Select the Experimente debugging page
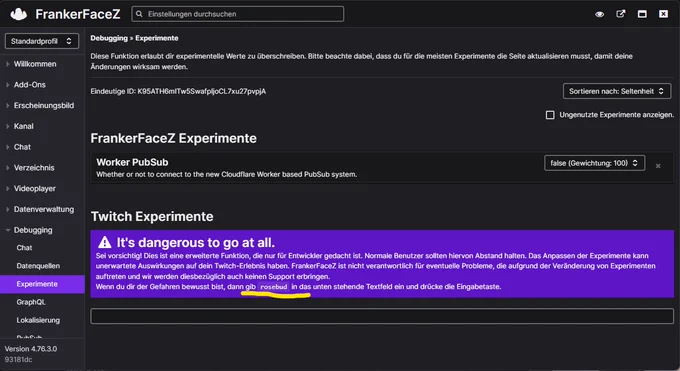680x371 pixels. [x=42, y=284]
